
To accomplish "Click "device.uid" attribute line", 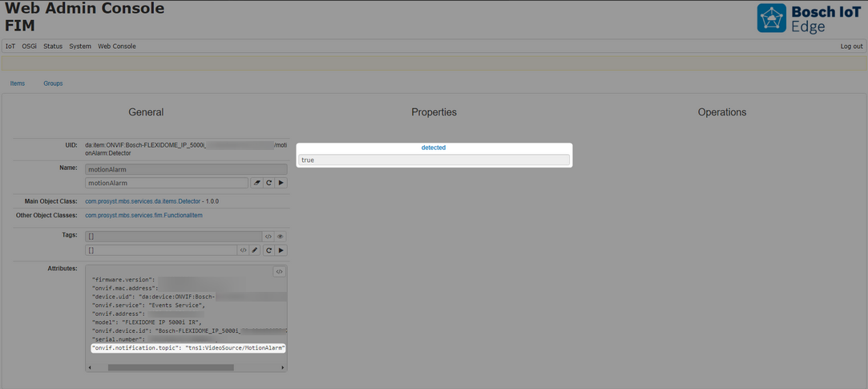I will pyautogui.click(x=189, y=297).
